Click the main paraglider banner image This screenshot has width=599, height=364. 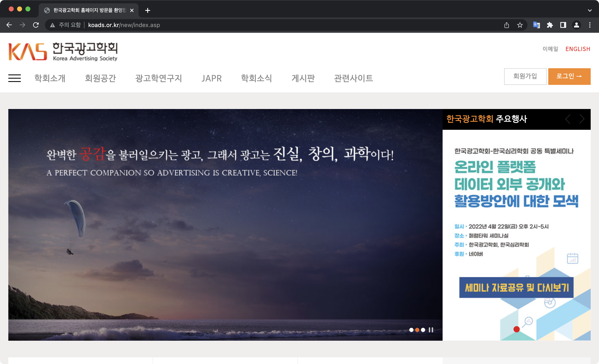pyautogui.click(x=225, y=225)
